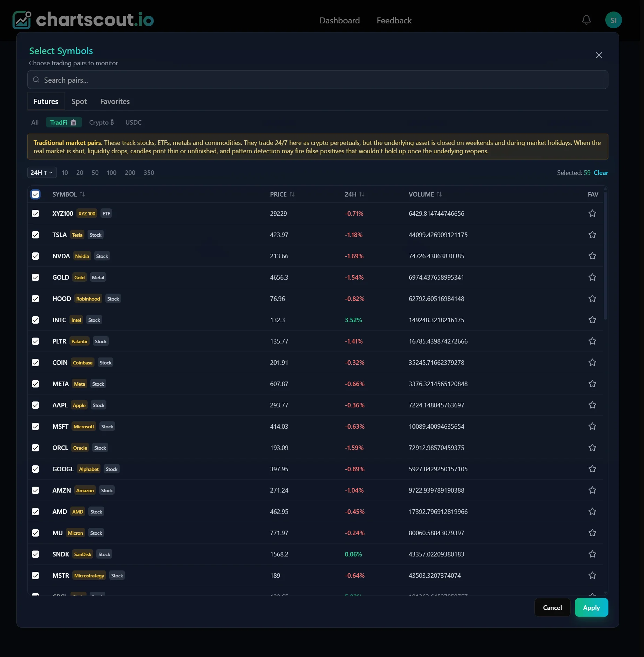Click the star for PLTR
644x657 pixels.
tap(592, 341)
